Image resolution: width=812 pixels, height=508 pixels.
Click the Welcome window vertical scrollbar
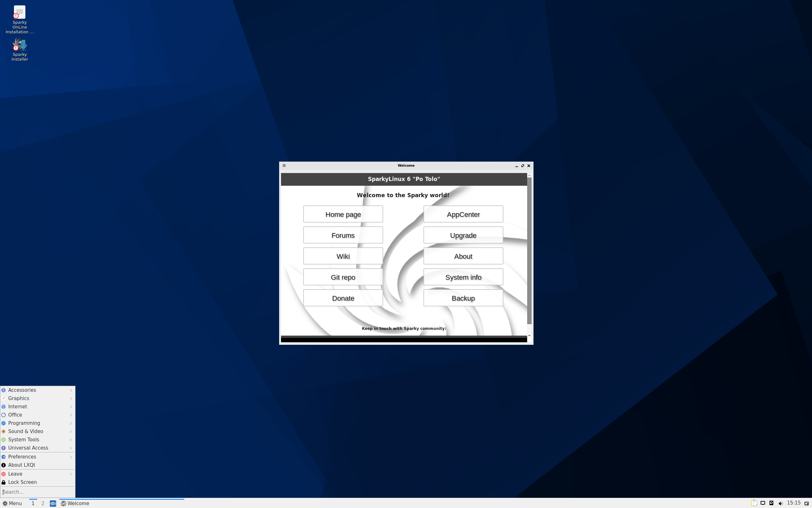pos(529,251)
